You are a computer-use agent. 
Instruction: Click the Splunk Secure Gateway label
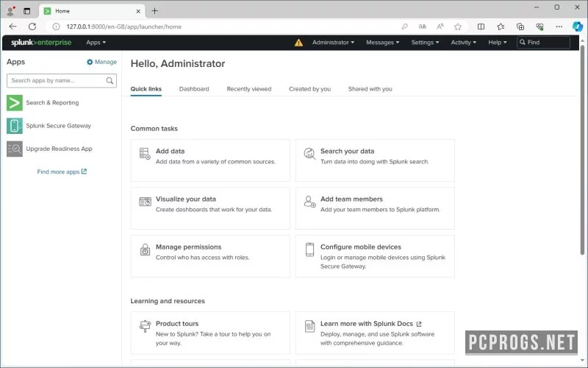tap(59, 126)
